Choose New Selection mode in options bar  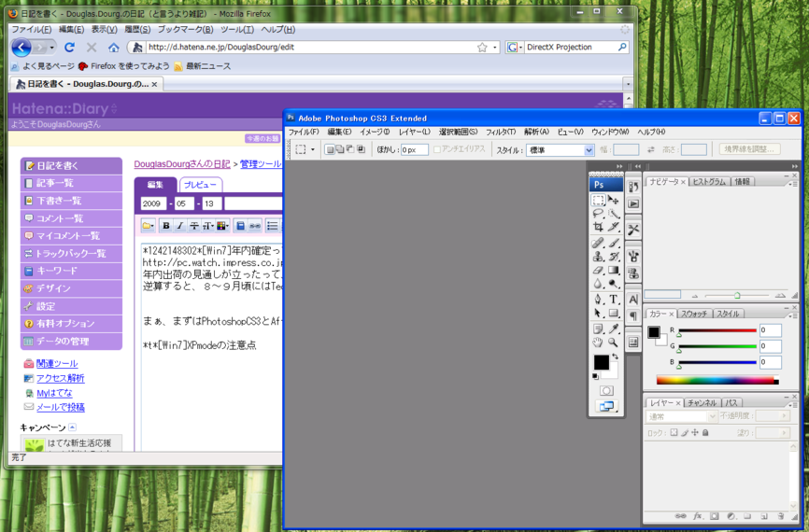(330, 149)
